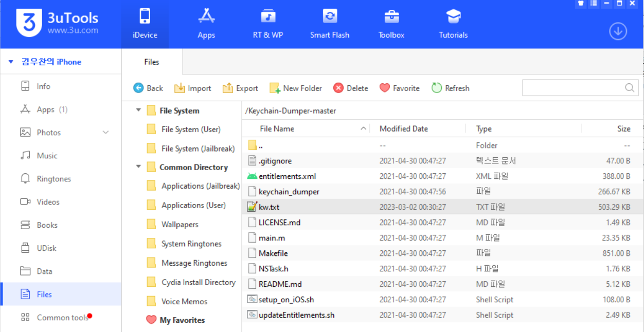
Task: Create a New Folder
Action: pos(296,88)
